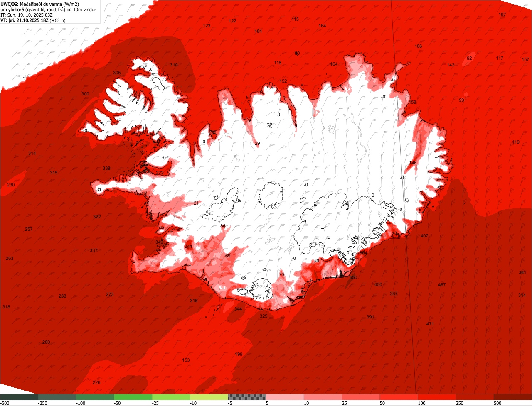Click the value 310 near the Westfjords
The image size is (532, 406).
(x=174, y=65)
